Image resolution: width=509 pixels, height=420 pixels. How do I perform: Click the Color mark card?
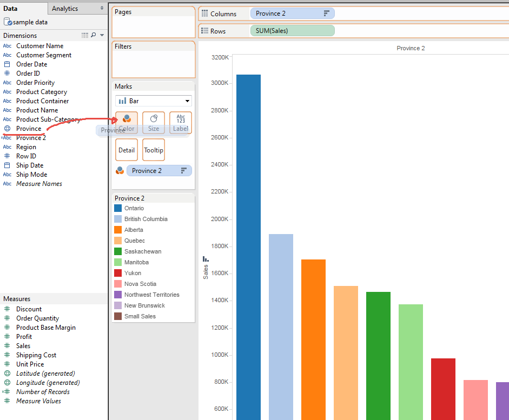pos(126,123)
